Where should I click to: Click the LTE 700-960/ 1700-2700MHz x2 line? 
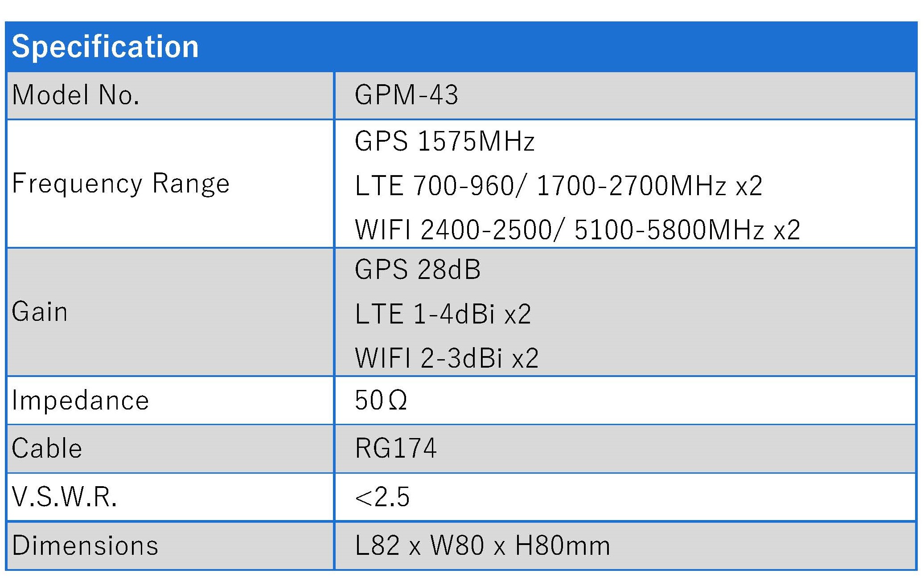(559, 185)
